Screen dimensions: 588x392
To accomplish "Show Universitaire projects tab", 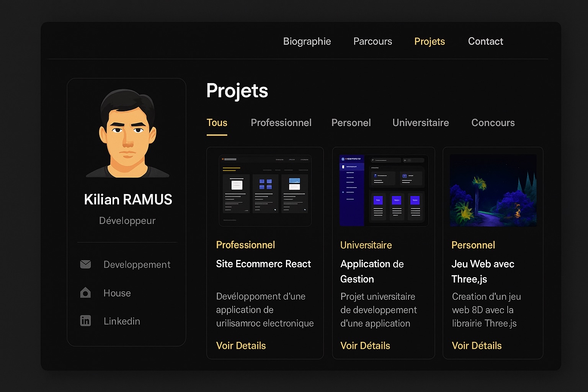I will 420,123.
